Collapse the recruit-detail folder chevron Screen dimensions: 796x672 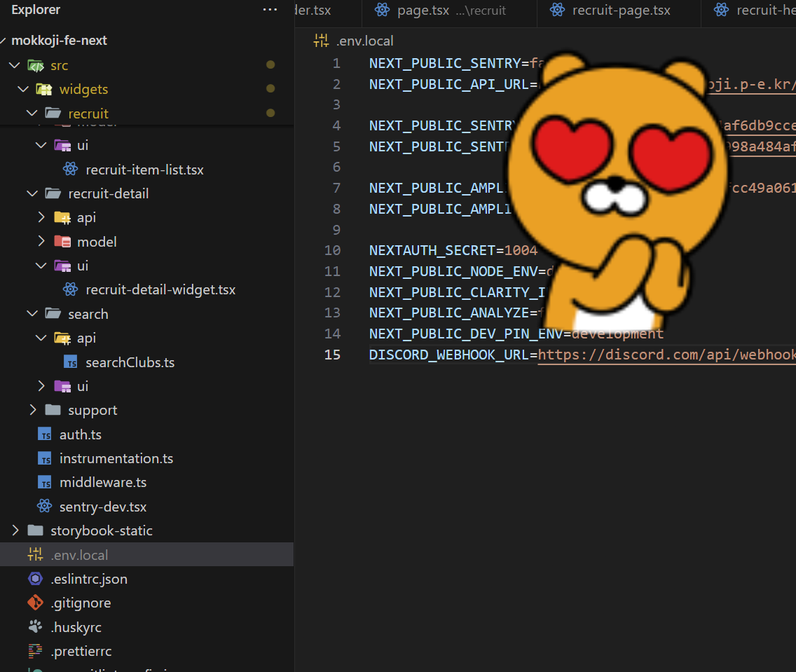(x=32, y=193)
